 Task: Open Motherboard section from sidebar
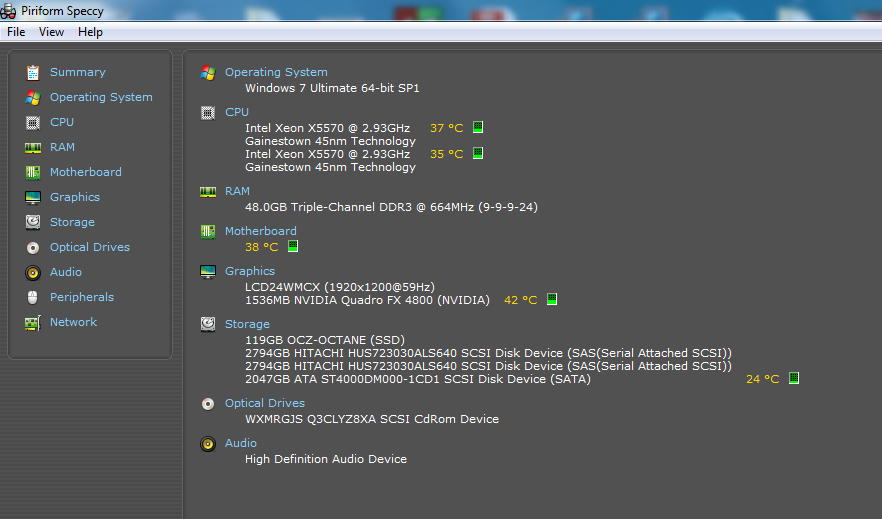86,172
